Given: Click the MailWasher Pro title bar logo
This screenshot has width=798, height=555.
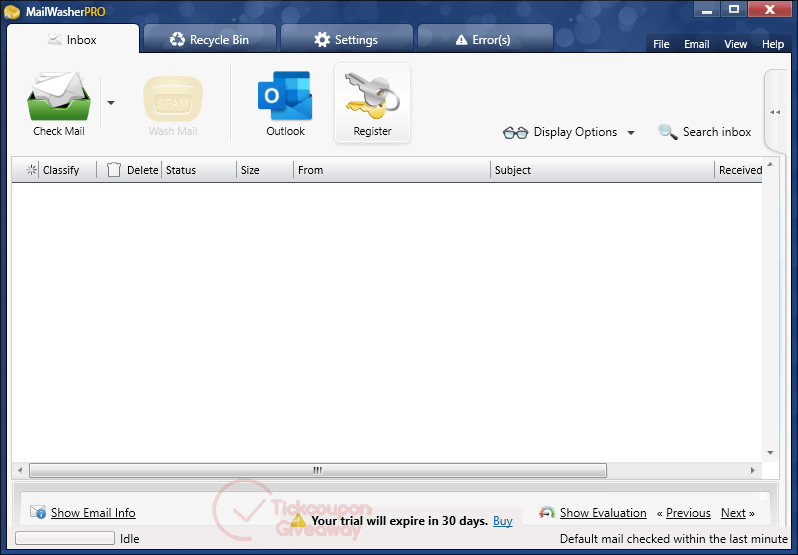Looking at the screenshot, I should [12, 11].
